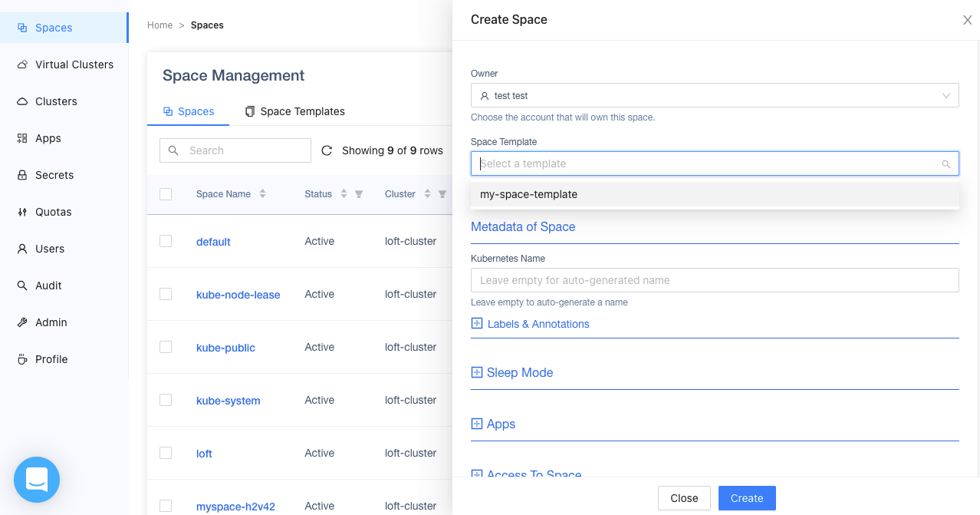Open the kube-public space link

click(225, 348)
